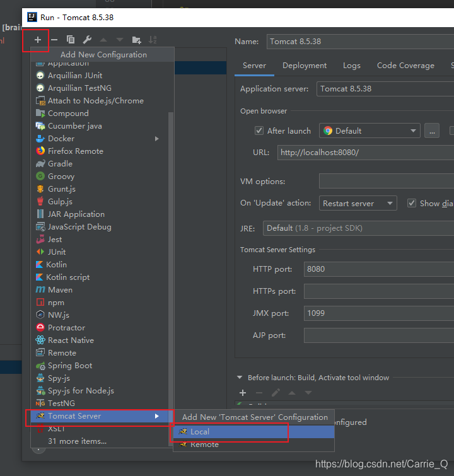This screenshot has height=476, width=454.
Task: Click the browser ellipsis browse button
Action: [432, 131]
